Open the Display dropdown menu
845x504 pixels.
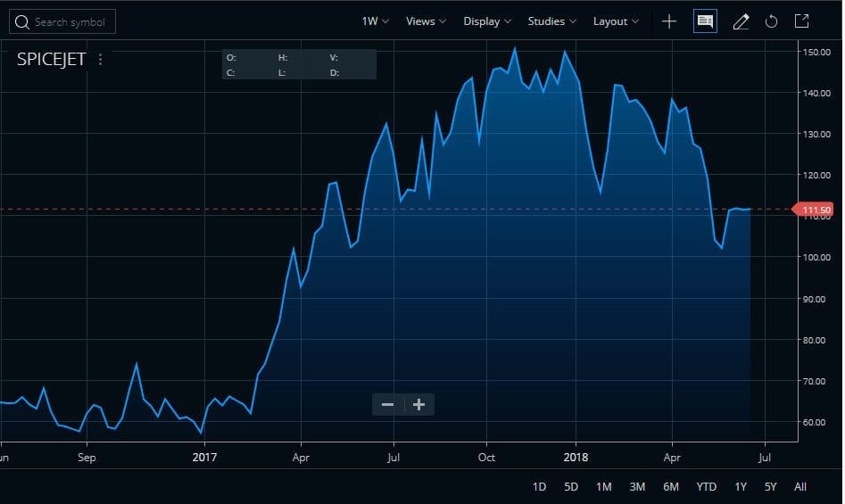coord(487,21)
